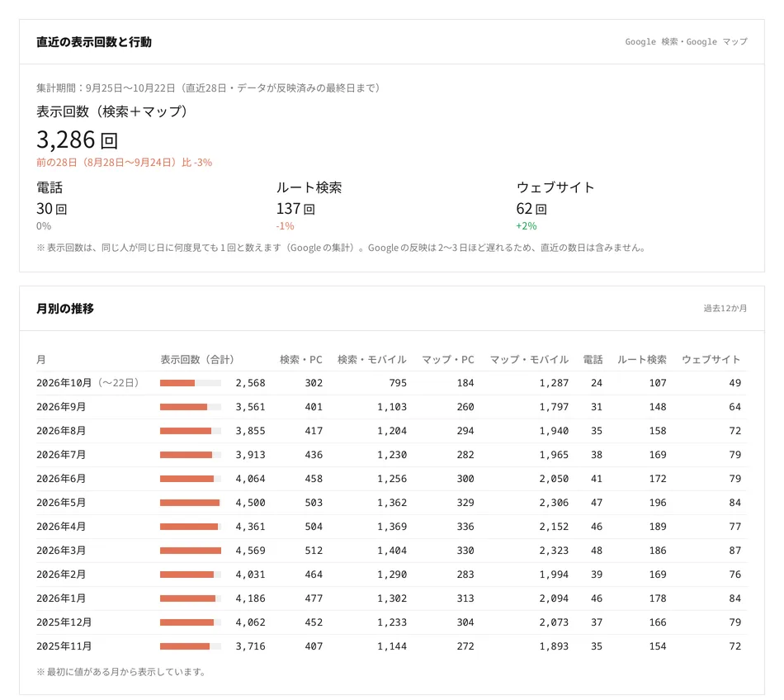Click the Google 検索・Google マップ label

pos(686,42)
